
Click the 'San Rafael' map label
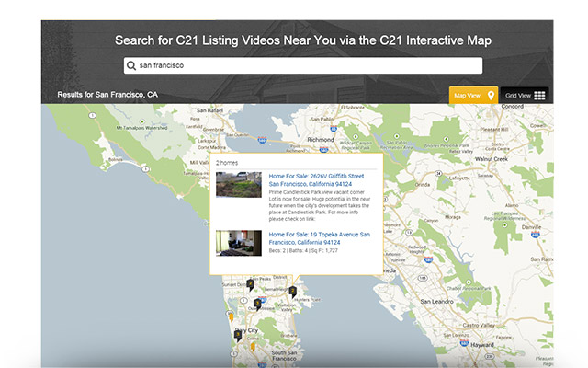point(209,110)
